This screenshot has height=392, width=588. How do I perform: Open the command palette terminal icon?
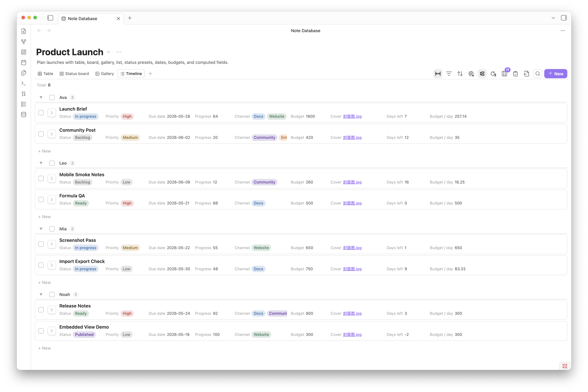pyautogui.click(x=24, y=83)
